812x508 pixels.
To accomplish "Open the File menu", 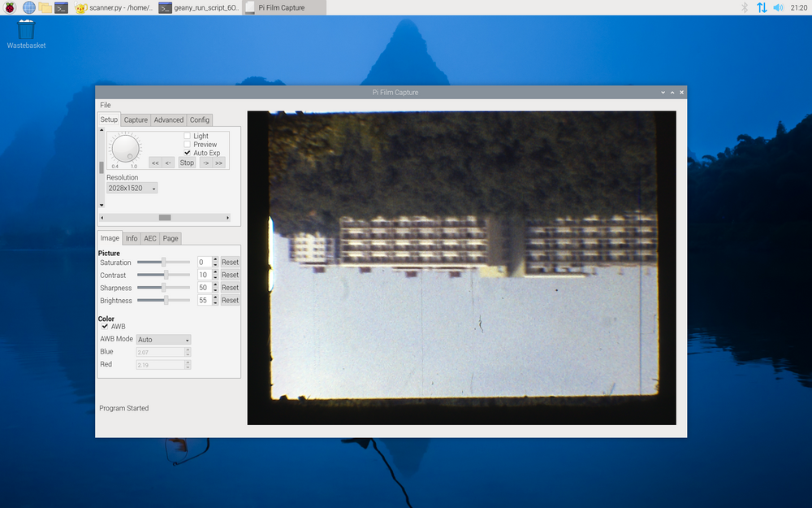I will coord(106,105).
